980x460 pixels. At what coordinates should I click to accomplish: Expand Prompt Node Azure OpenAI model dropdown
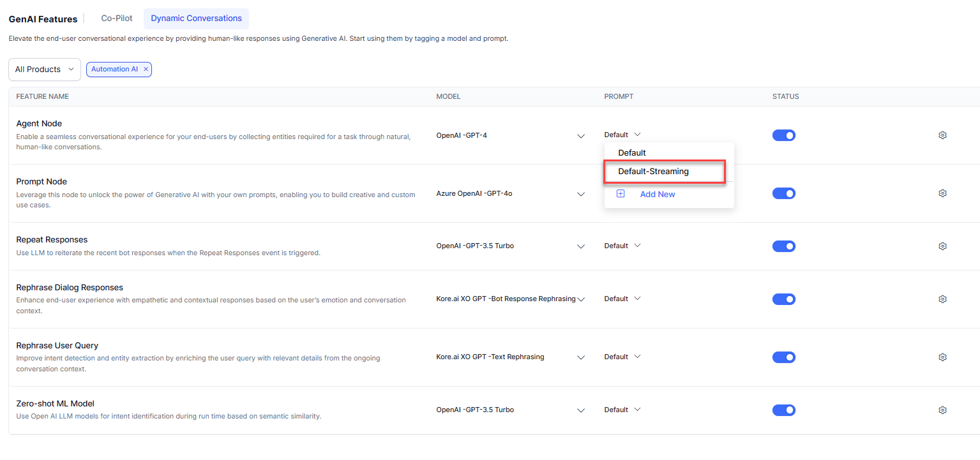click(580, 194)
